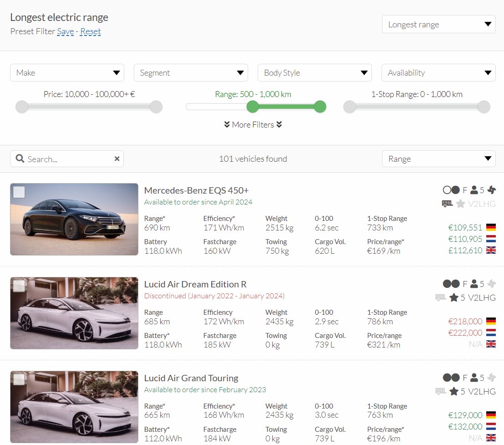Click the seats person icon for Grand Touring
Viewport: 504px width, 445px height.
click(474, 378)
